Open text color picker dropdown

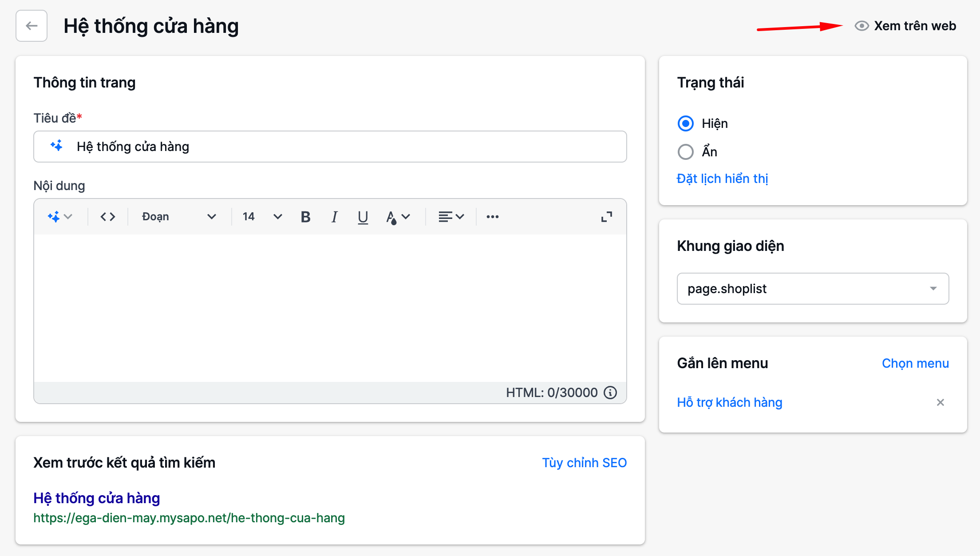tap(398, 217)
